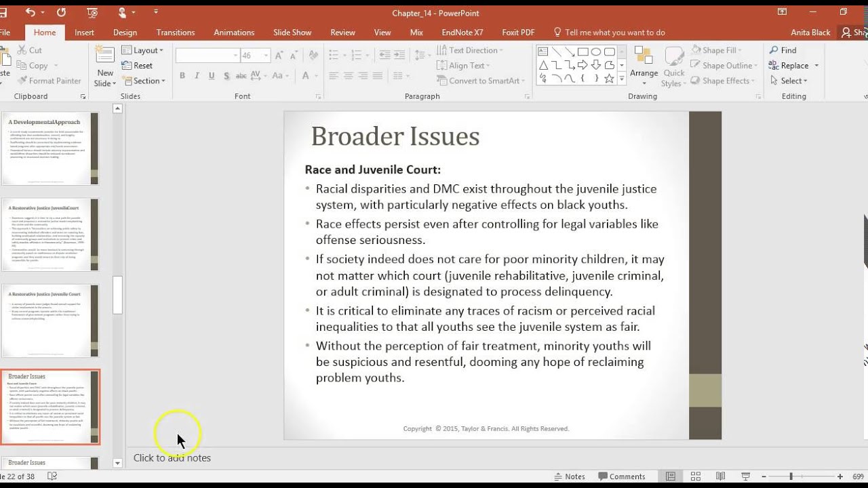
Task: Click the Undo arrow in the title bar
Action: pyautogui.click(x=30, y=12)
